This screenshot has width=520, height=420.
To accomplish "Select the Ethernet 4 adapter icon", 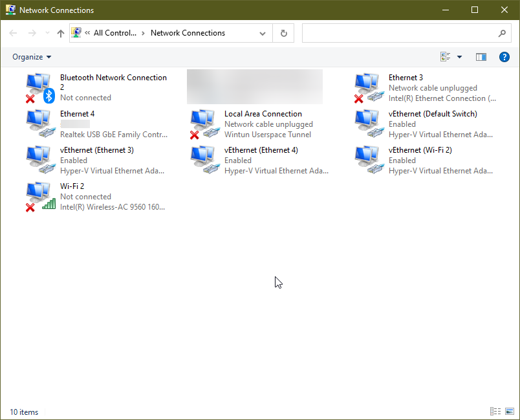I will [x=40, y=124].
